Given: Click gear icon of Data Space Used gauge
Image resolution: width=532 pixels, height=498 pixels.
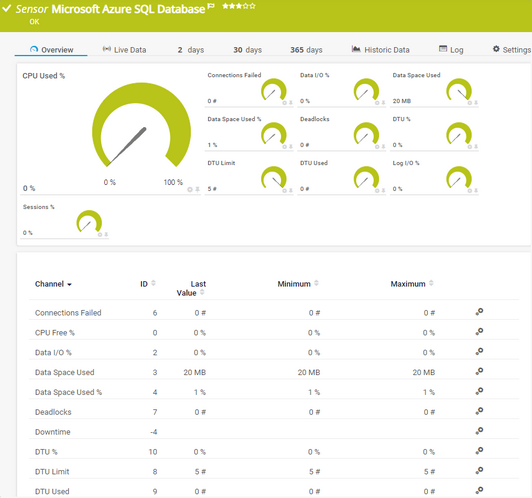Looking at the screenshot, I should [x=470, y=103].
